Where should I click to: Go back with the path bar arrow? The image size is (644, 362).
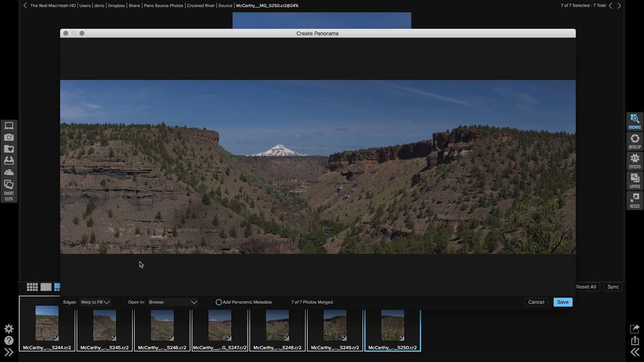25,6
